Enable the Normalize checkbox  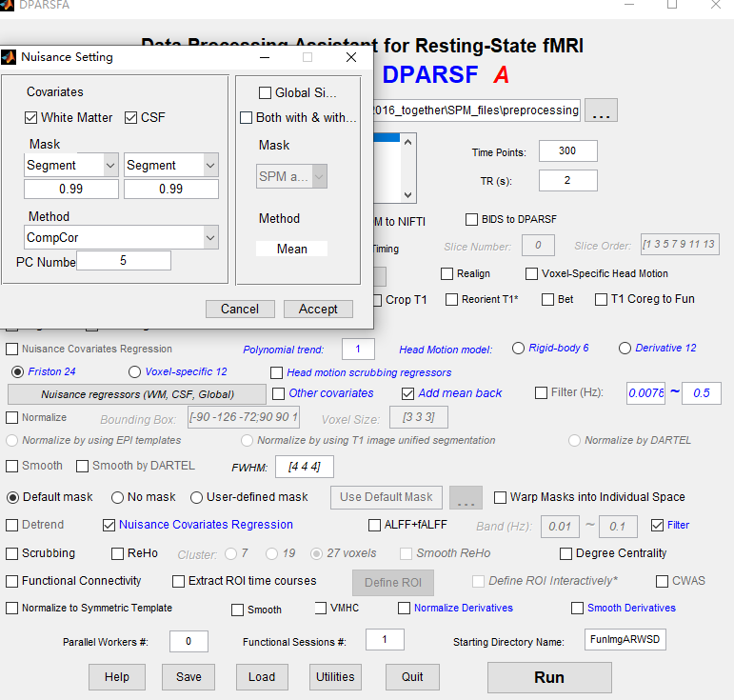click(11, 417)
